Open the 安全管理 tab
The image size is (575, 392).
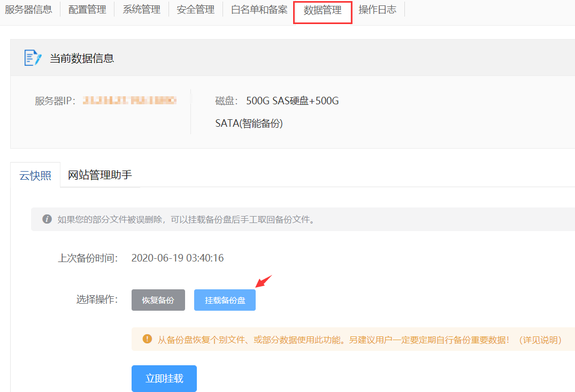pos(195,10)
